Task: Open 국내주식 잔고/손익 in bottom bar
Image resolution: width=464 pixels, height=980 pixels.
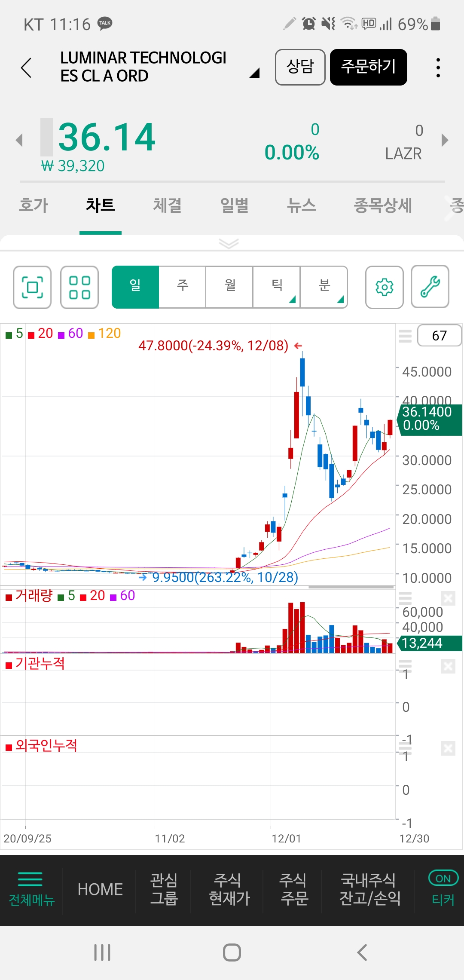Action: point(370,889)
